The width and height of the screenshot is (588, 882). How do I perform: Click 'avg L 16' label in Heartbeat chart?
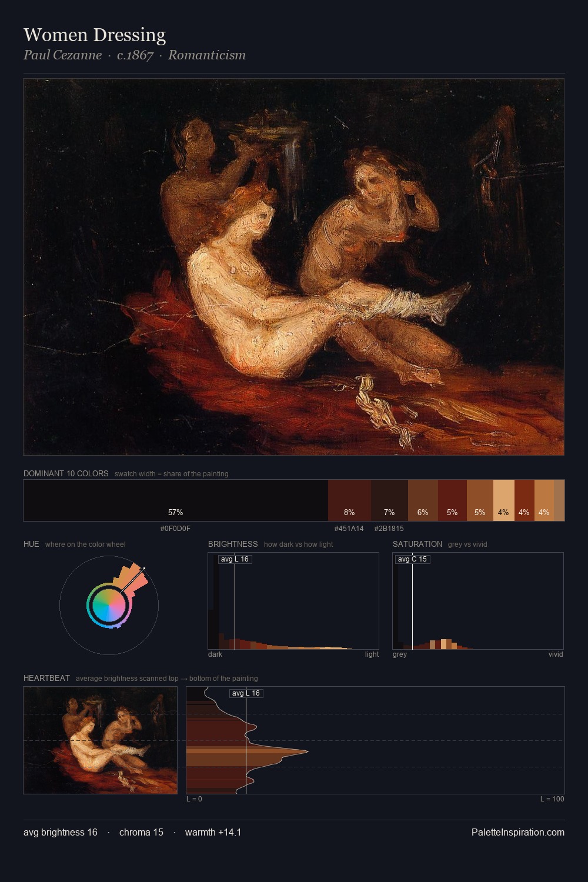pos(246,693)
